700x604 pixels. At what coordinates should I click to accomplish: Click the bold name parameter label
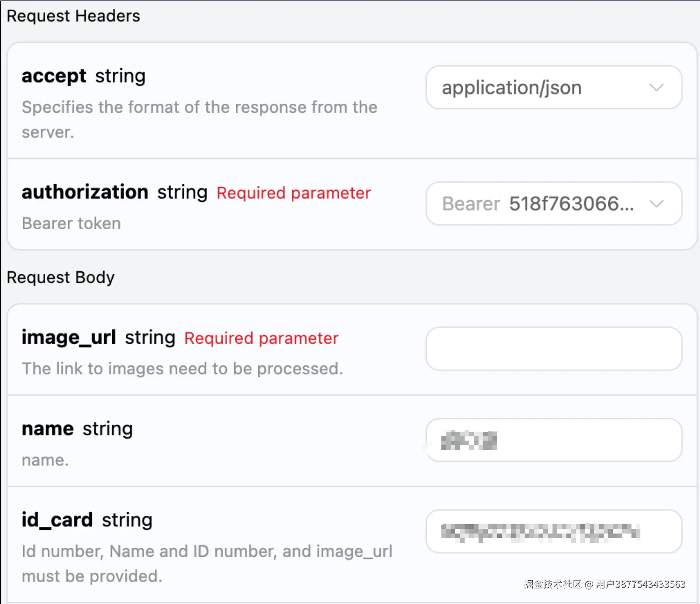(x=48, y=429)
